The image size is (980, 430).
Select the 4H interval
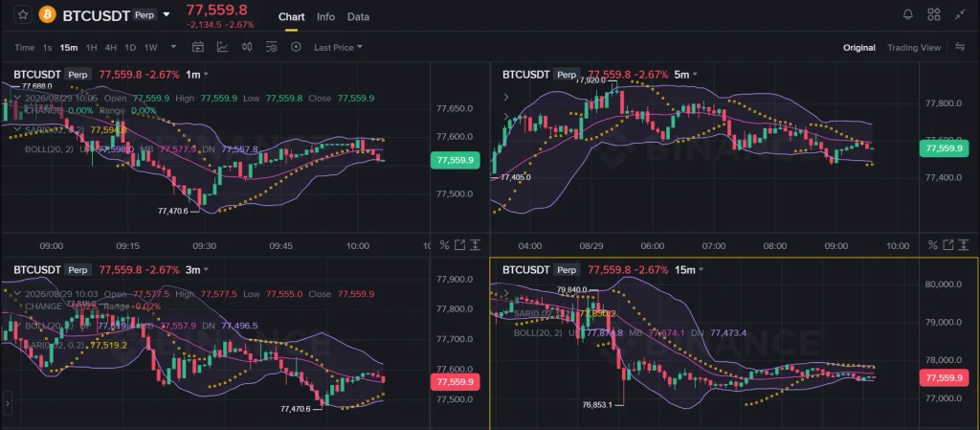click(111, 48)
